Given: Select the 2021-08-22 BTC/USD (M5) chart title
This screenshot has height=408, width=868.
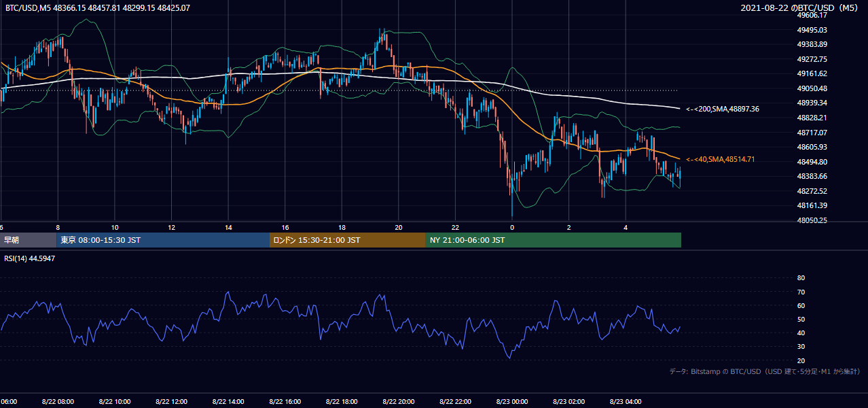Looking at the screenshot, I should 799,8.
